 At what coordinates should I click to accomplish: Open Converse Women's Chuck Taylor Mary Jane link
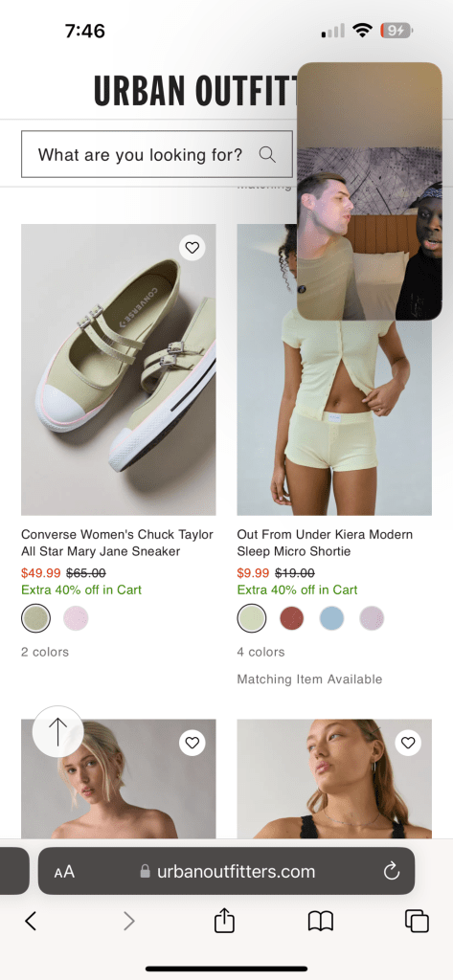117,544
